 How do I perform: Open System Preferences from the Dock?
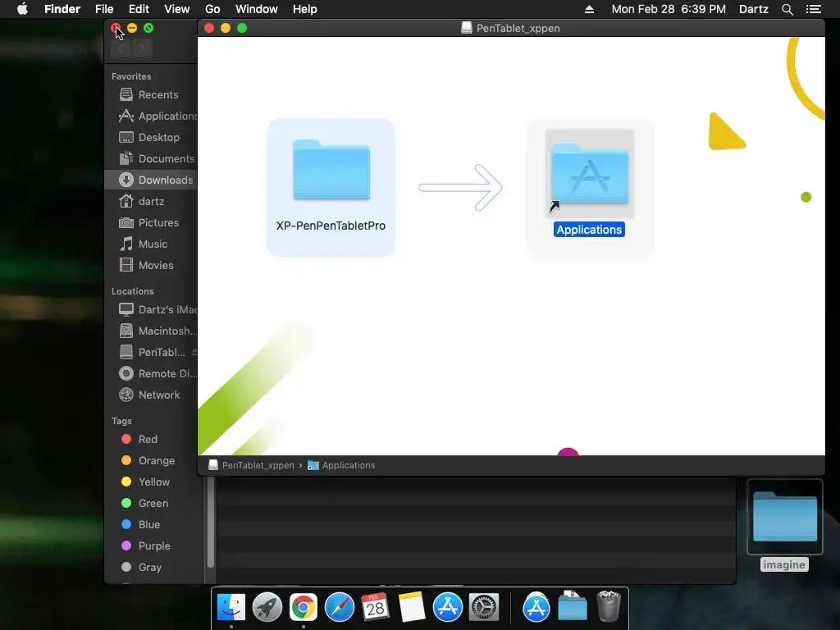(484, 608)
